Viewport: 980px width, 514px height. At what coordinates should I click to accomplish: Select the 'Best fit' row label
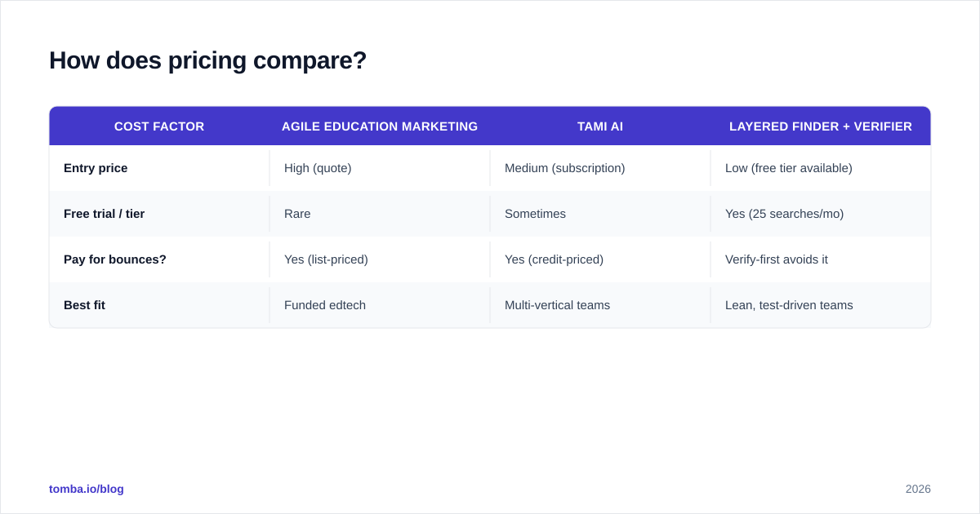tap(84, 305)
